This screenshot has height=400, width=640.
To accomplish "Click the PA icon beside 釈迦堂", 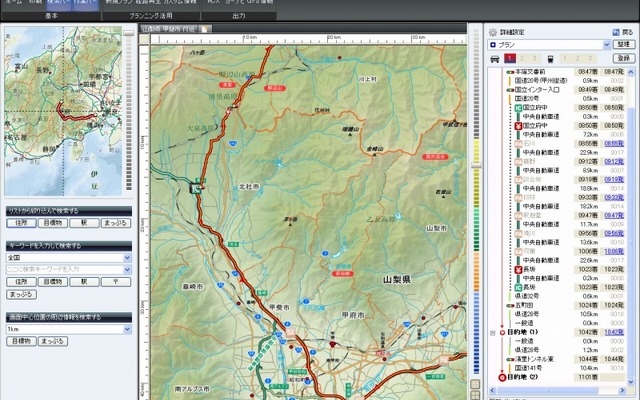I will [x=518, y=216].
